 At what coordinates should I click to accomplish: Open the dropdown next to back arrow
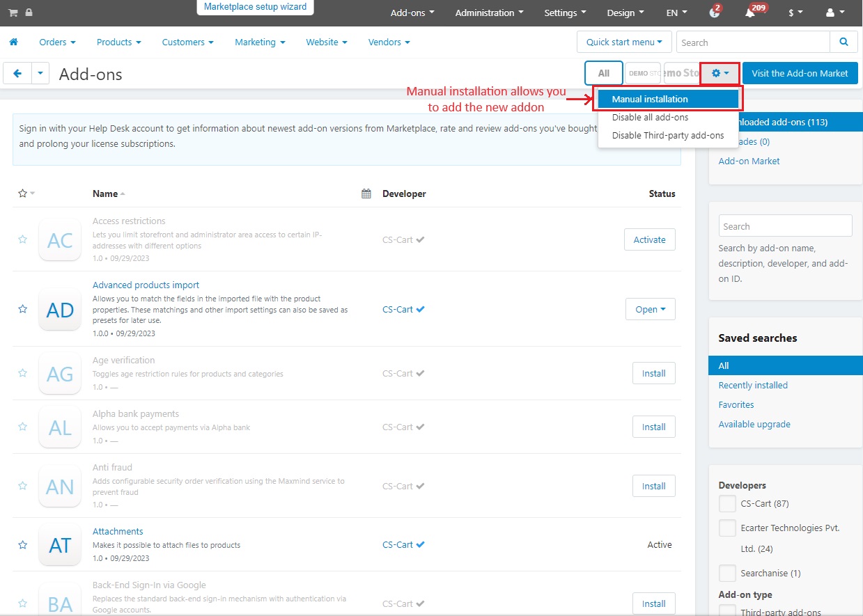pos(40,73)
